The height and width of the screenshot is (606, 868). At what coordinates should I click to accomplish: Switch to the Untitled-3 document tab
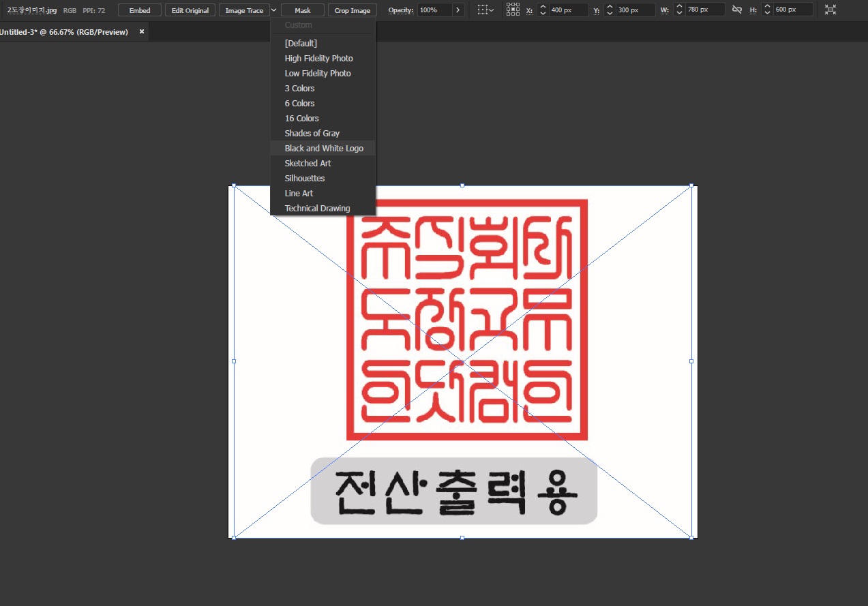click(x=65, y=32)
